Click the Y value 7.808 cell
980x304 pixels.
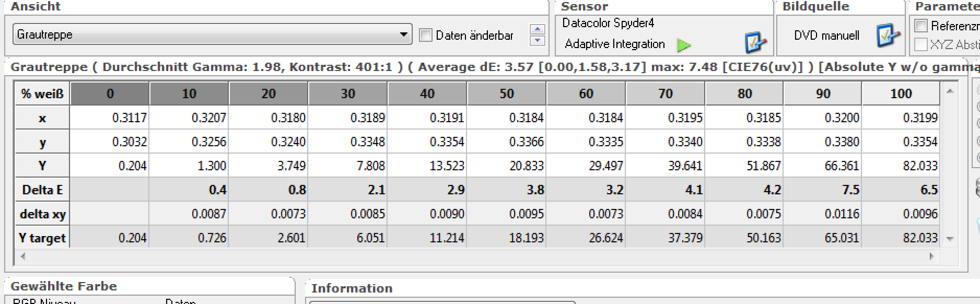348,166
